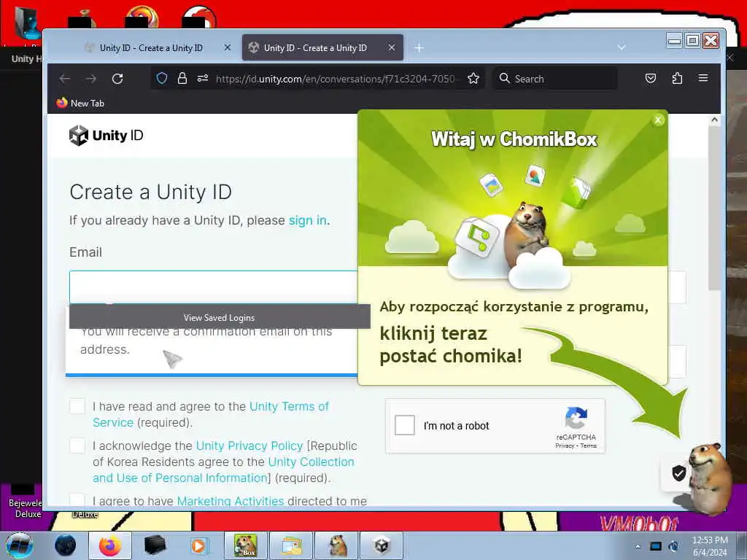Click reCAPTCHA Privacy link

pos(565,446)
